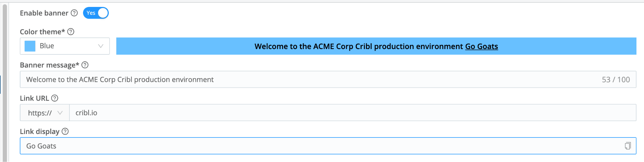Toggle the Enable banner switch off
The height and width of the screenshot is (162, 644).
96,13
